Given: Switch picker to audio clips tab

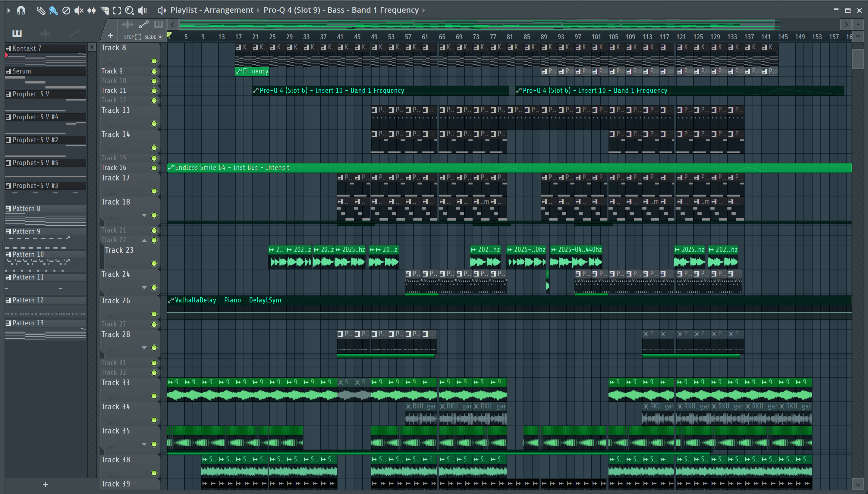Looking at the screenshot, I should point(45,34).
